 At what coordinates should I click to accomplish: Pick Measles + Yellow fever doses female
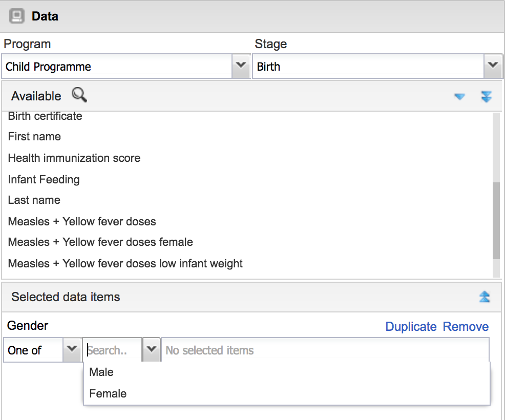(x=100, y=242)
